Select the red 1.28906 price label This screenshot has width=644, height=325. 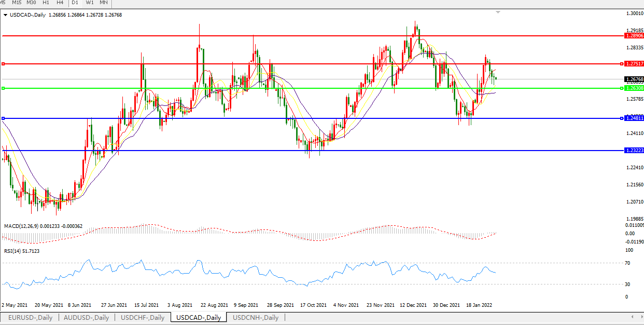coord(634,36)
